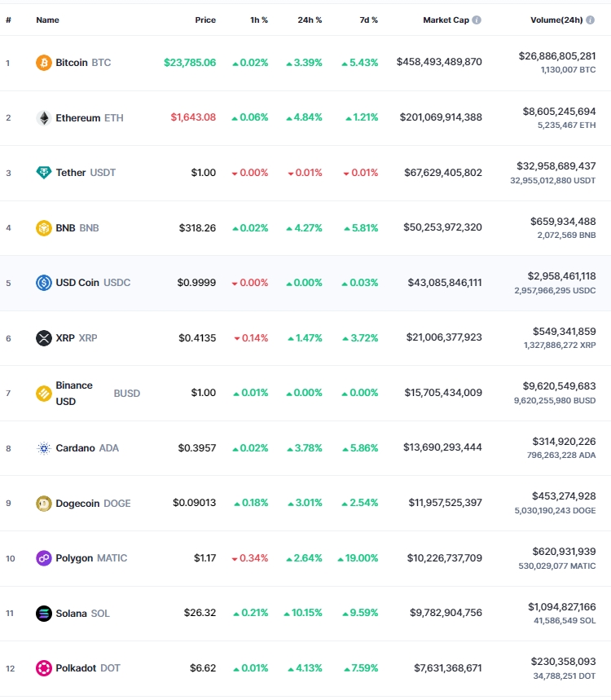Viewport: 611px width, 700px height.
Task: Click the Bitcoin logo icon
Action: 44,63
